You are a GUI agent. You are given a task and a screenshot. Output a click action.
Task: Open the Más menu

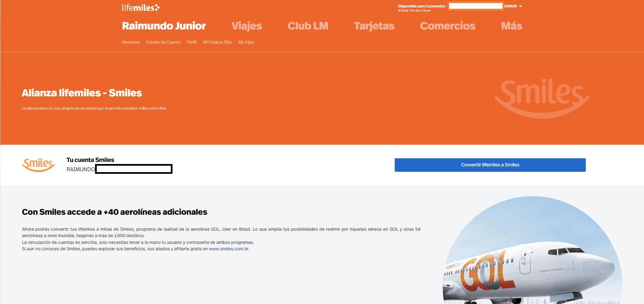click(512, 26)
